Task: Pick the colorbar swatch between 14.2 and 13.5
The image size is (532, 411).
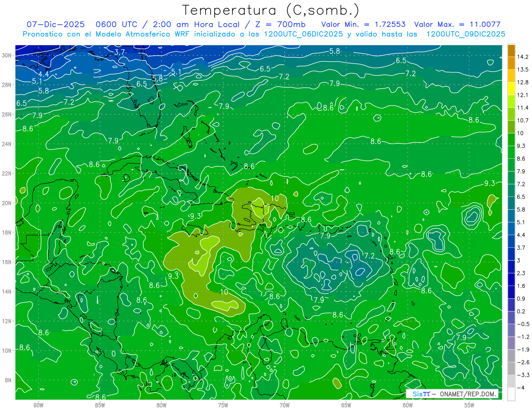Action: coord(511,63)
